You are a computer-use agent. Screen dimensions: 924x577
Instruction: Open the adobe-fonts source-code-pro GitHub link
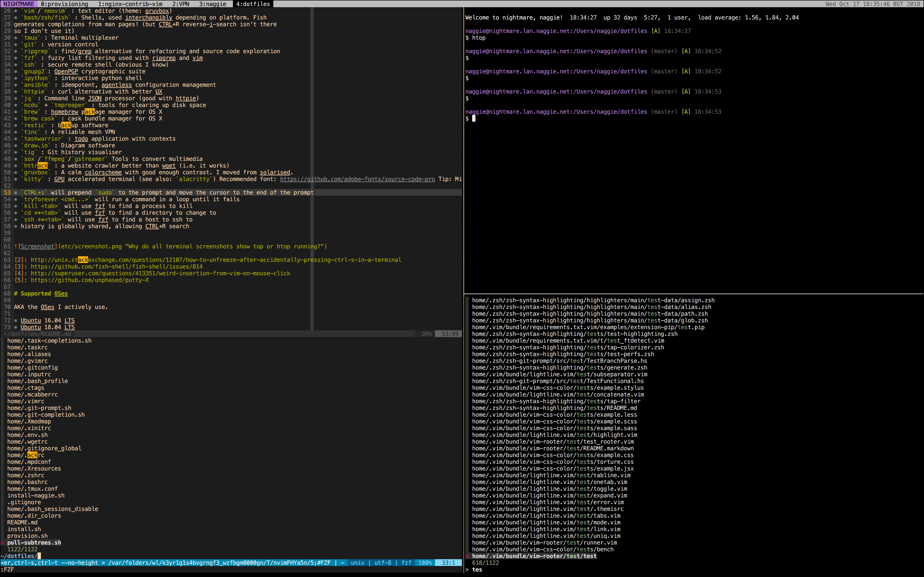(357, 179)
